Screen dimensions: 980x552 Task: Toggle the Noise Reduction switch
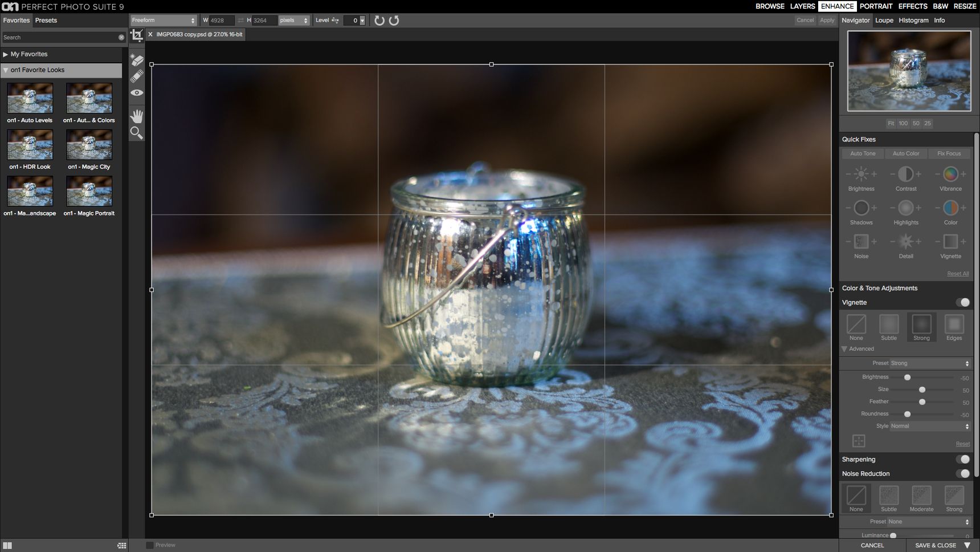(x=963, y=474)
